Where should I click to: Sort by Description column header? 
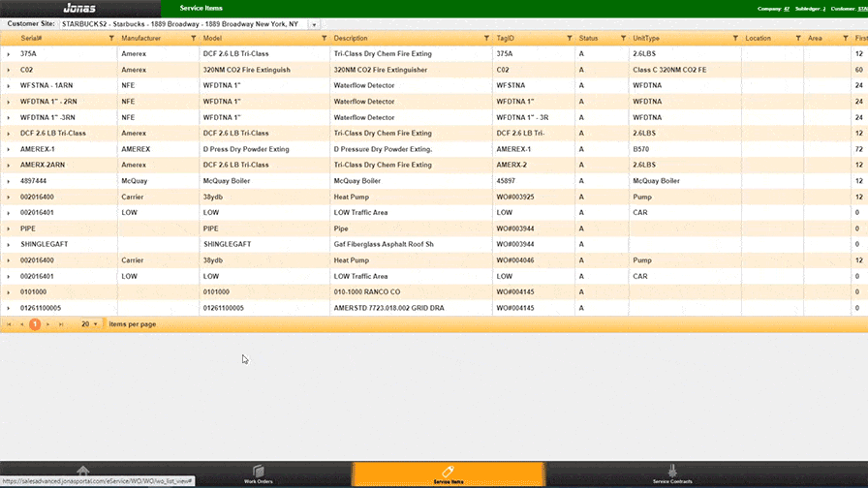[351, 38]
